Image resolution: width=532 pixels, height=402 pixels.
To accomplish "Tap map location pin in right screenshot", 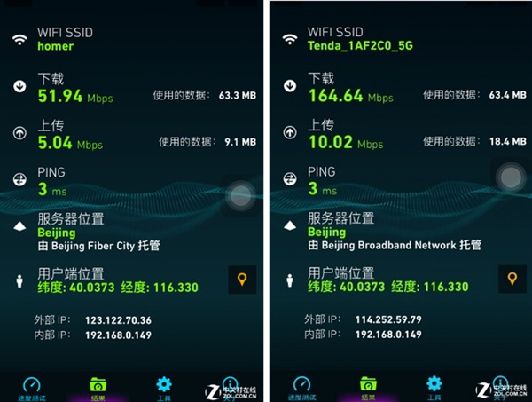I will 511,280.
